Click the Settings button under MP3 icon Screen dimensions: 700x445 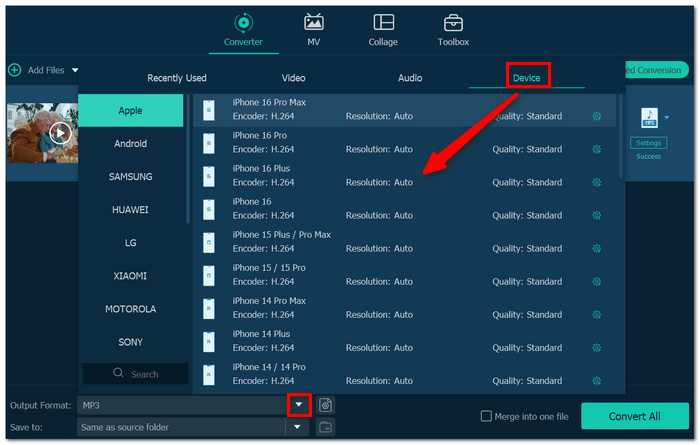(x=648, y=143)
